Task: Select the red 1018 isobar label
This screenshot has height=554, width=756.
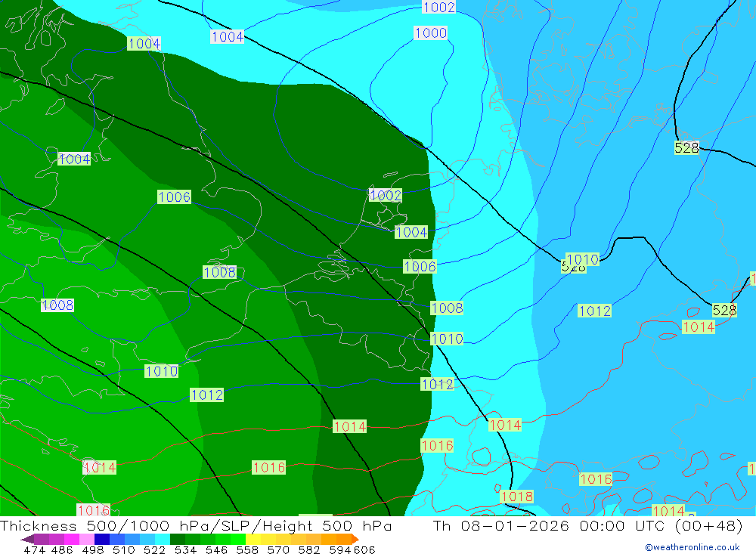Action: click(517, 496)
